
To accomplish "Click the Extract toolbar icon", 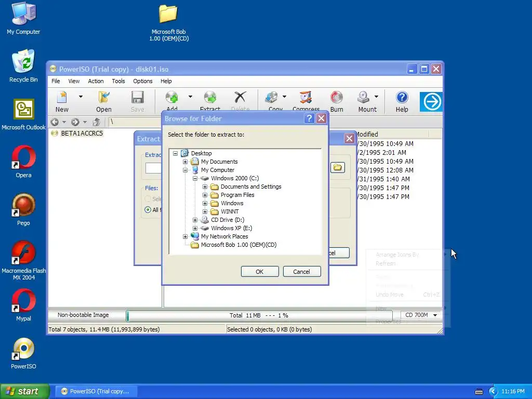I will (x=210, y=100).
